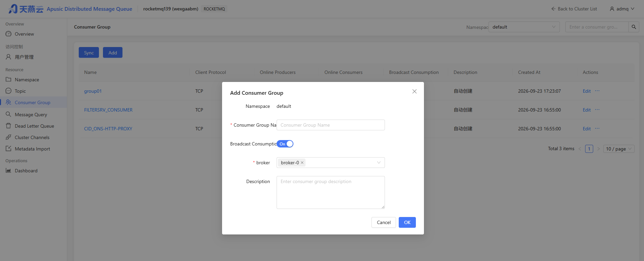Screen dimensions: 644x261
Task: Close the Add Consumer Group dialog
Action: pyautogui.click(x=415, y=91)
